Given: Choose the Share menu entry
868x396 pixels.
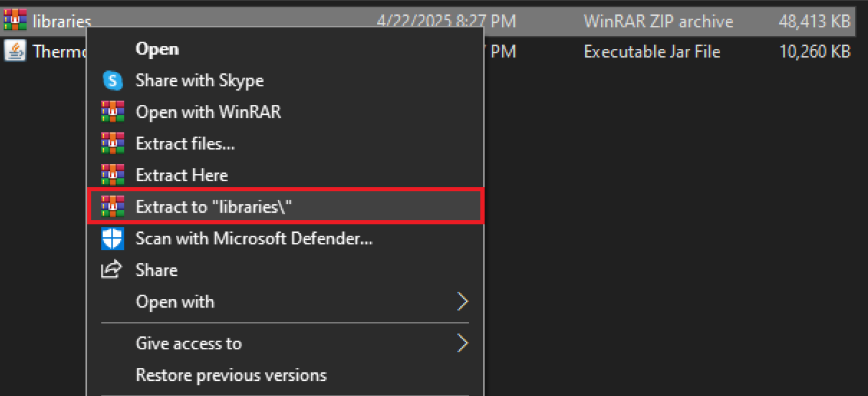Looking at the screenshot, I should pyautogui.click(x=285, y=270).
